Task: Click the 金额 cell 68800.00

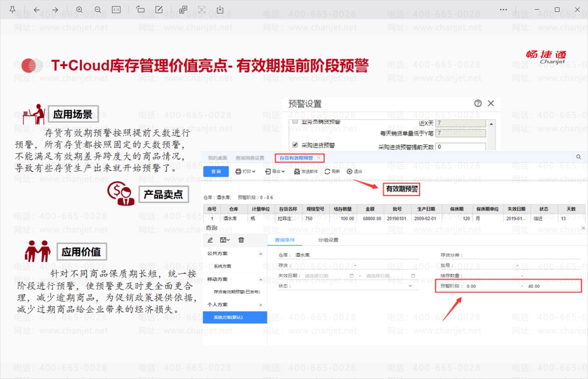Action: coord(370,219)
